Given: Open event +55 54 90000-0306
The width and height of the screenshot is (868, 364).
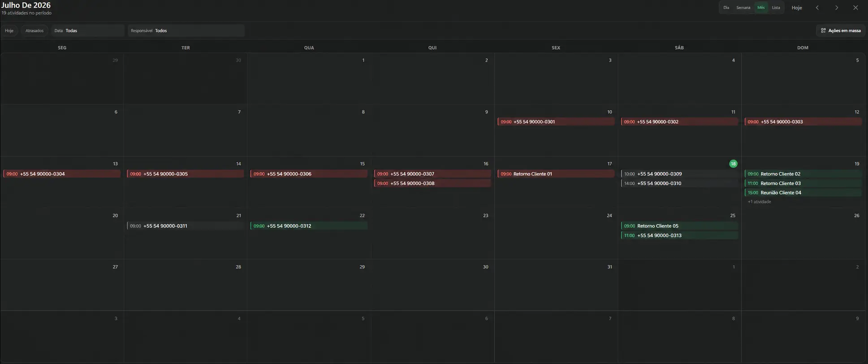Looking at the screenshot, I should point(309,173).
